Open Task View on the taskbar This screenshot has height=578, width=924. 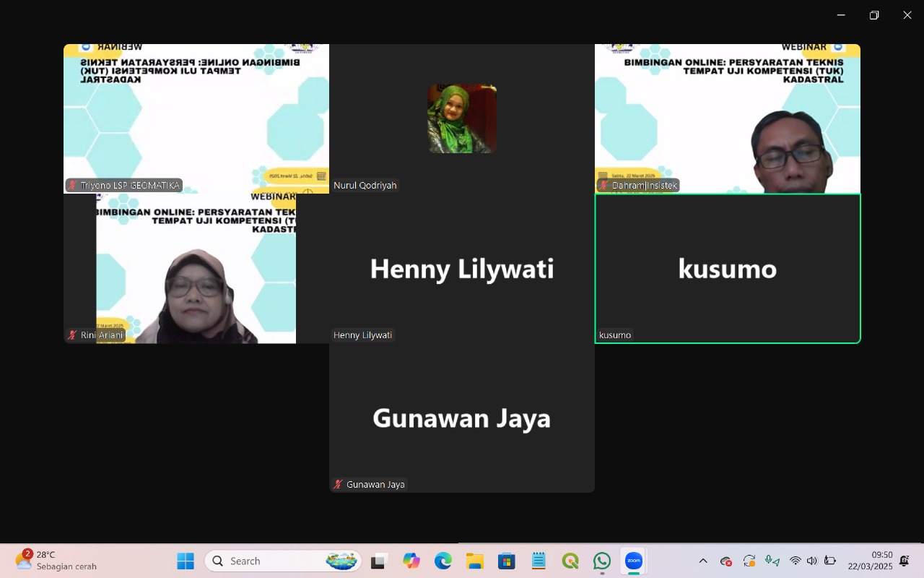pyautogui.click(x=380, y=561)
